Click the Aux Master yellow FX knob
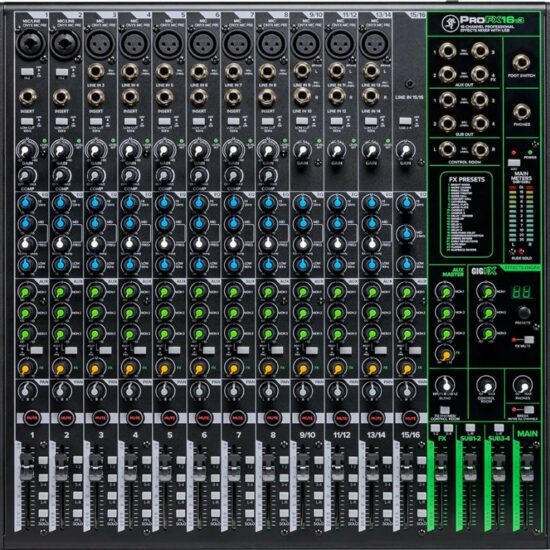Viewport: 550px width, 550px height. (445, 354)
